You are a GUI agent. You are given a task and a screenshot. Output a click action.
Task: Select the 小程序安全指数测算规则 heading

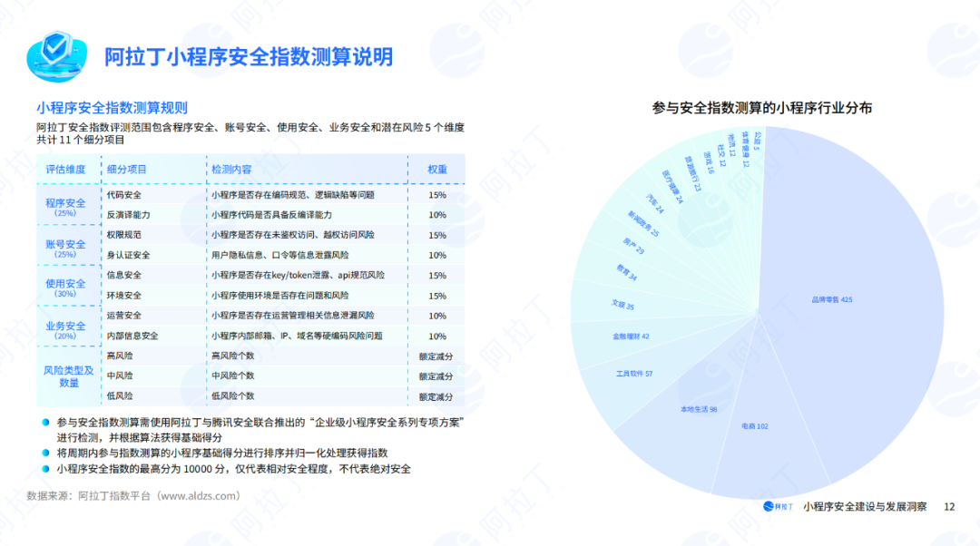pyautogui.click(x=112, y=107)
